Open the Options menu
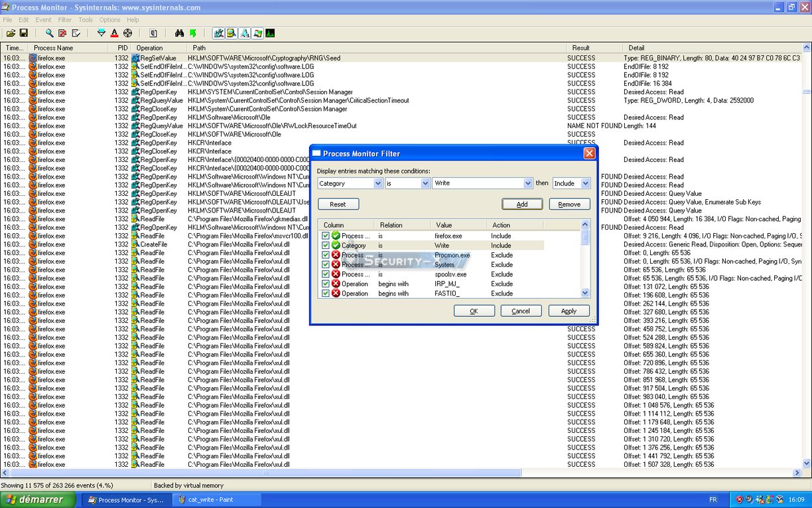The image size is (812, 508). point(110,20)
